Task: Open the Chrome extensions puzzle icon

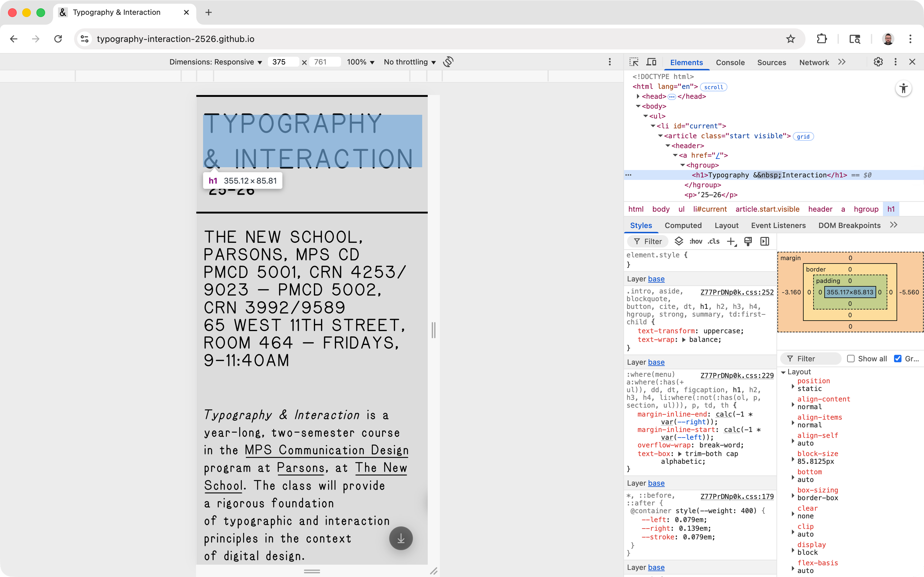Action: click(822, 39)
